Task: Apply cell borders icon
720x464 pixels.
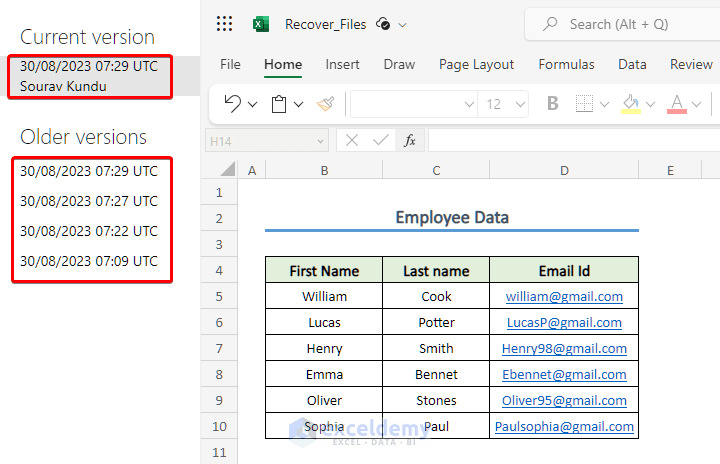Action: [585, 103]
